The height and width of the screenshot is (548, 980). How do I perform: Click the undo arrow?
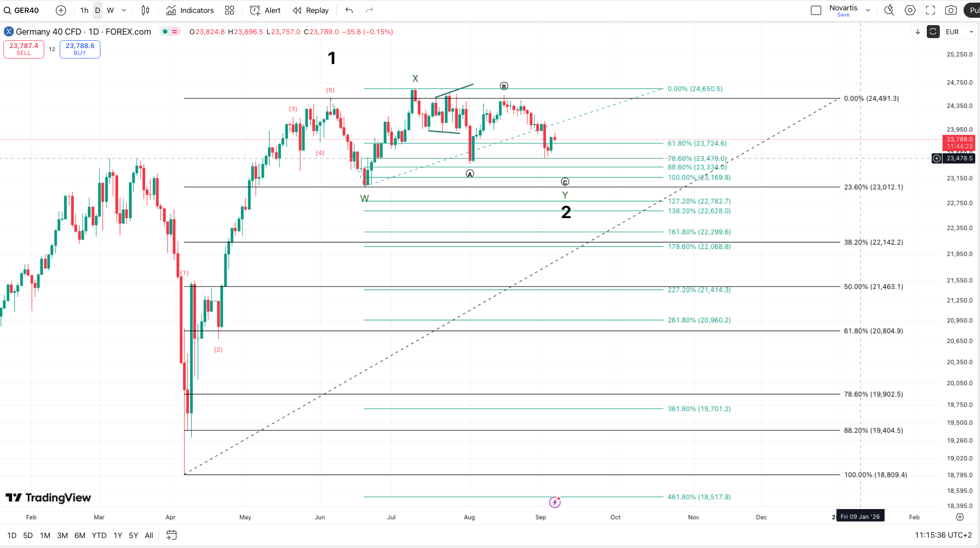tap(349, 10)
